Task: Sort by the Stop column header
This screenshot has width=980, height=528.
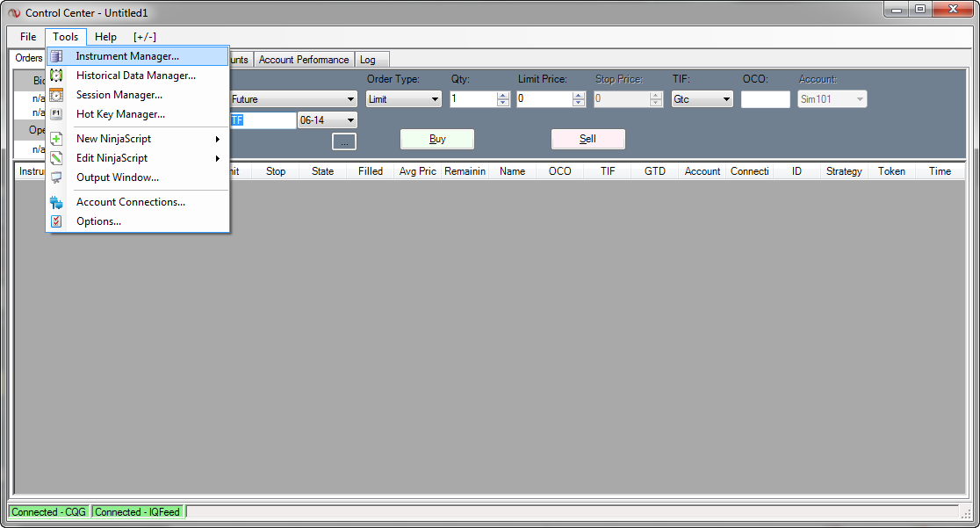Action: [276, 171]
